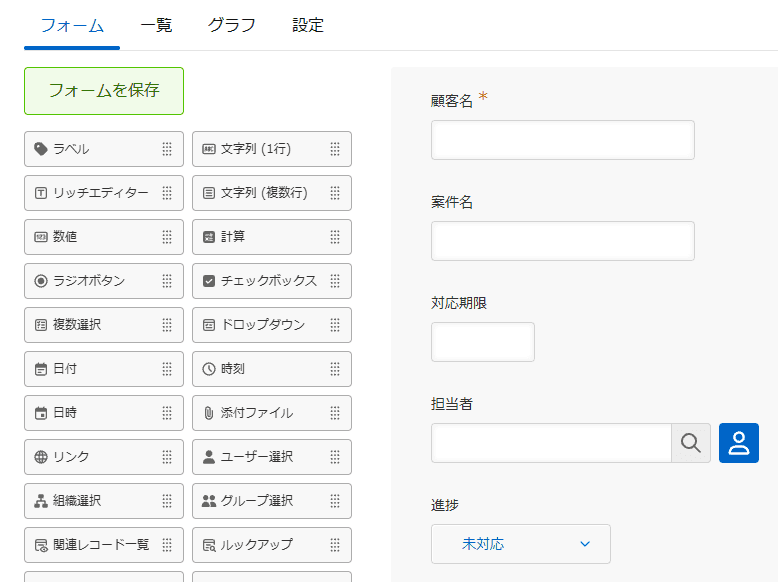Select the チェックボックス icon
This screenshot has height=582, width=778.
click(209, 281)
